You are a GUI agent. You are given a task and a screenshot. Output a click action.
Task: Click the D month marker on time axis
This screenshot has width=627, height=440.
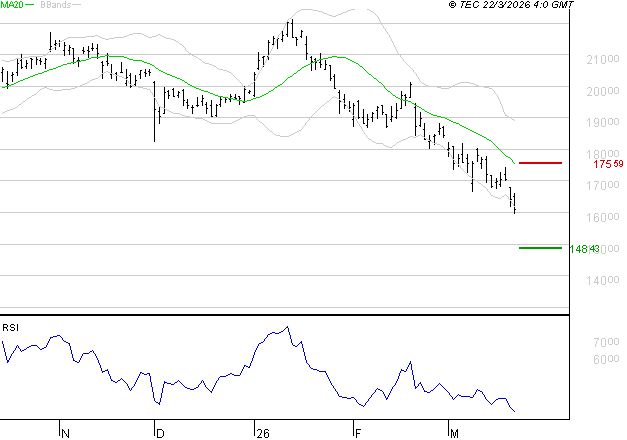click(160, 433)
